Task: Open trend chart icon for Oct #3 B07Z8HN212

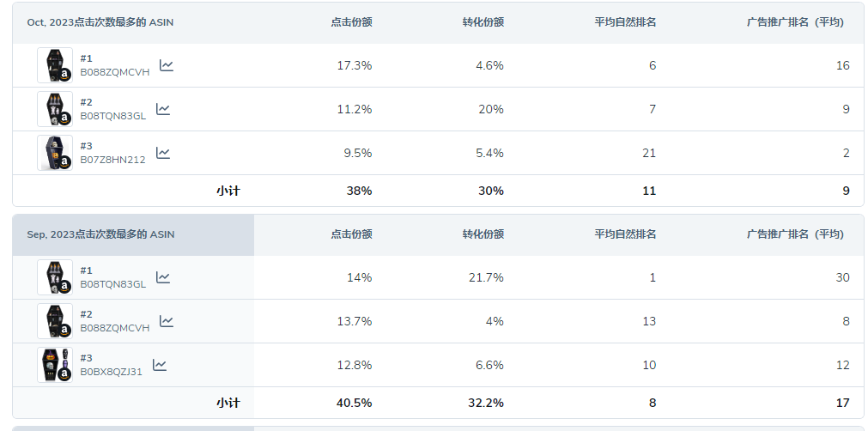Action: click(x=163, y=153)
